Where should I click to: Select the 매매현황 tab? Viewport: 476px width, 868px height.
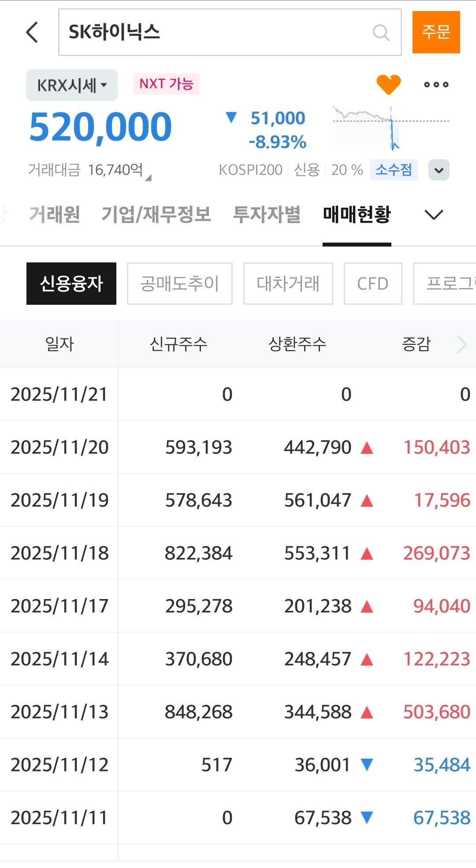point(357,214)
